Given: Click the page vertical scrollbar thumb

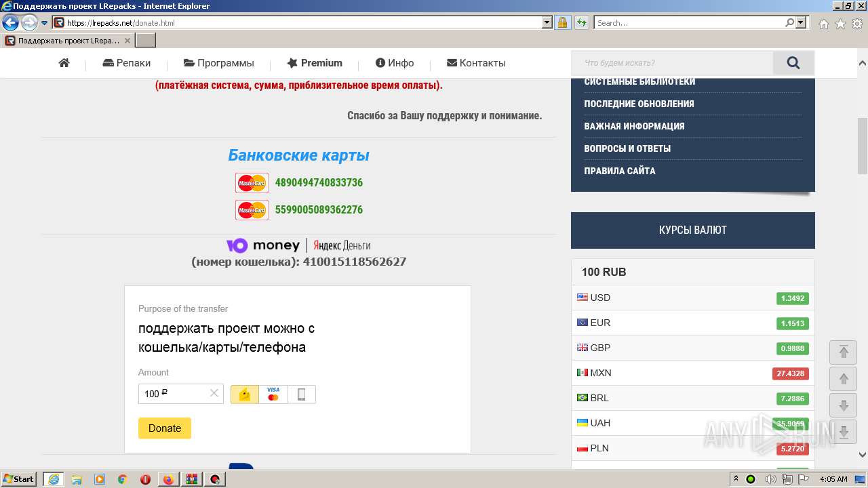Looking at the screenshot, I should click(863, 146).
